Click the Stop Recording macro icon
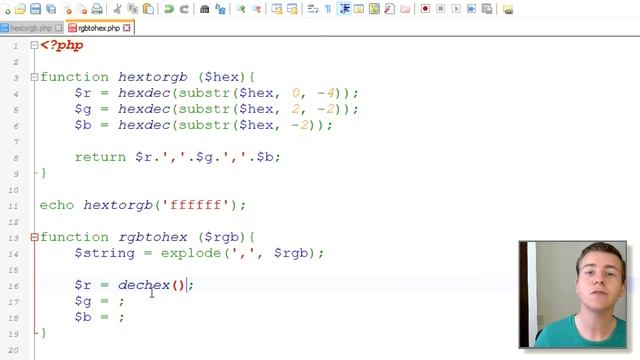 point(441,9)
